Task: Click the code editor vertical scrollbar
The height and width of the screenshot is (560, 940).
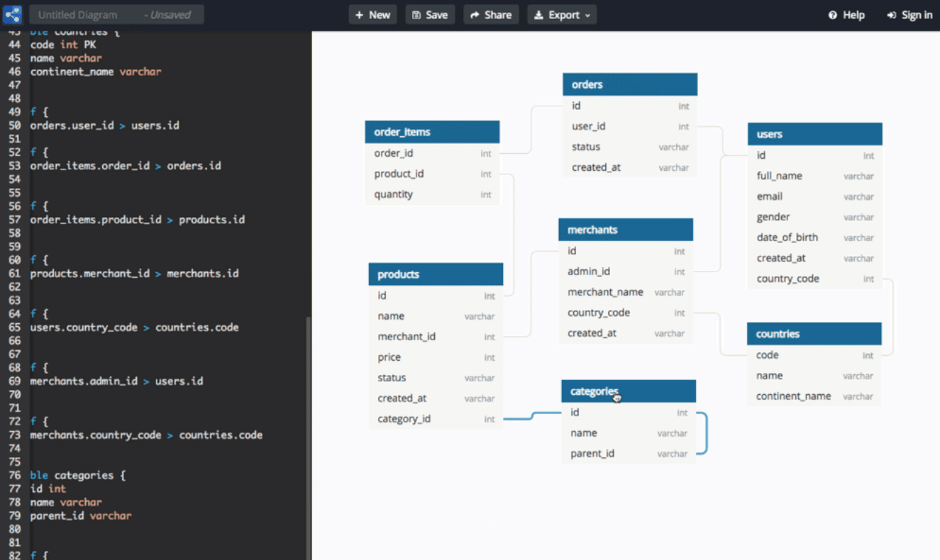Action: (308, 425)
